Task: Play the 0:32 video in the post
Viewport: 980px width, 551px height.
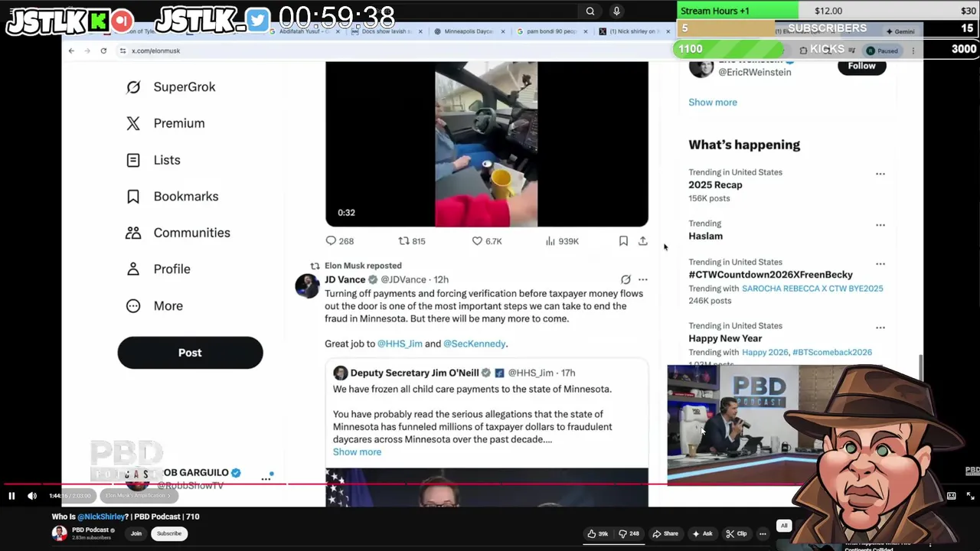Action: 486,144
